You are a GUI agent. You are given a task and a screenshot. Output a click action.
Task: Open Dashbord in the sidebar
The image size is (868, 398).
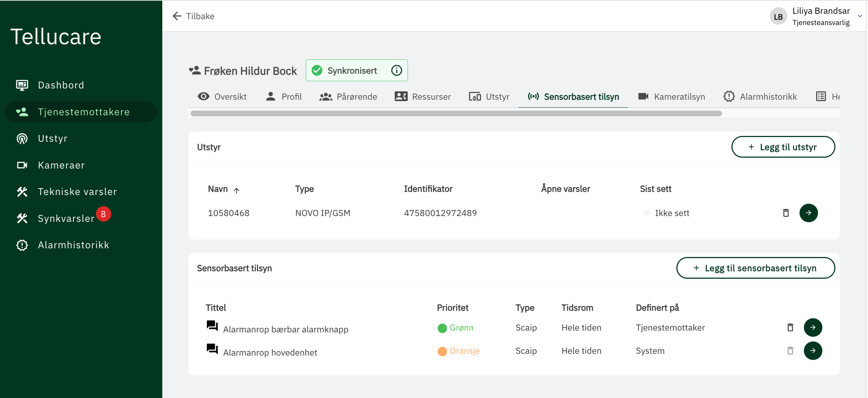point(80,85)
